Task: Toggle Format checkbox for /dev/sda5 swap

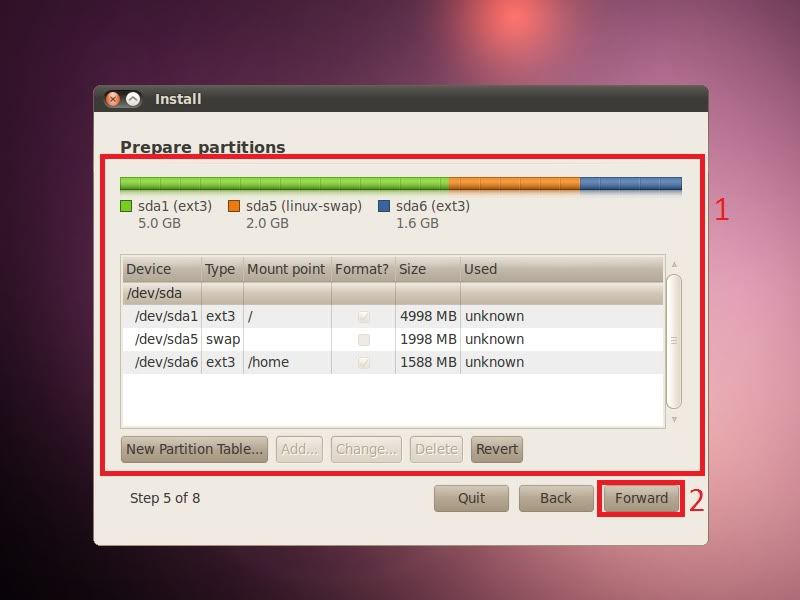Action: click(363, 339)
